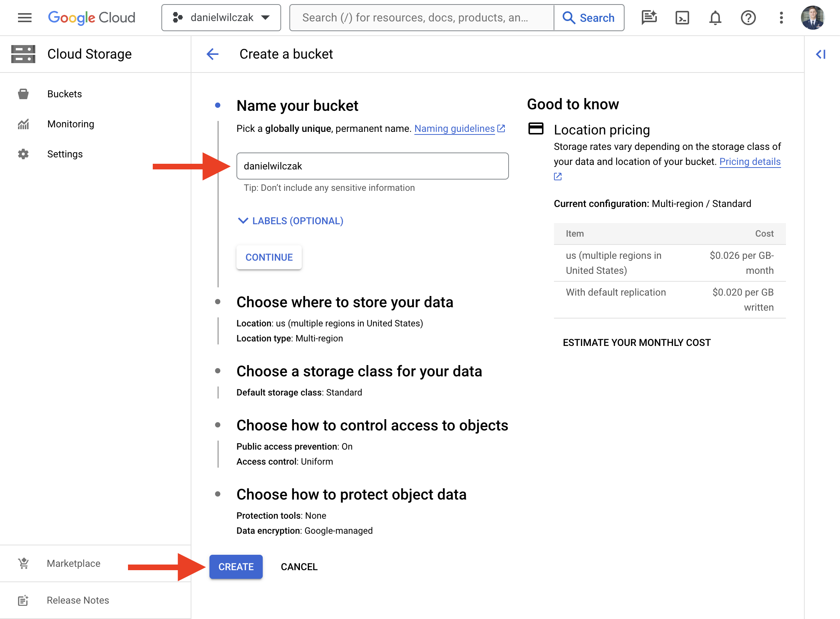Click the '$0.026 per GB-month' cost cell
The image size is (840, 619).
[x=741, y=263]
